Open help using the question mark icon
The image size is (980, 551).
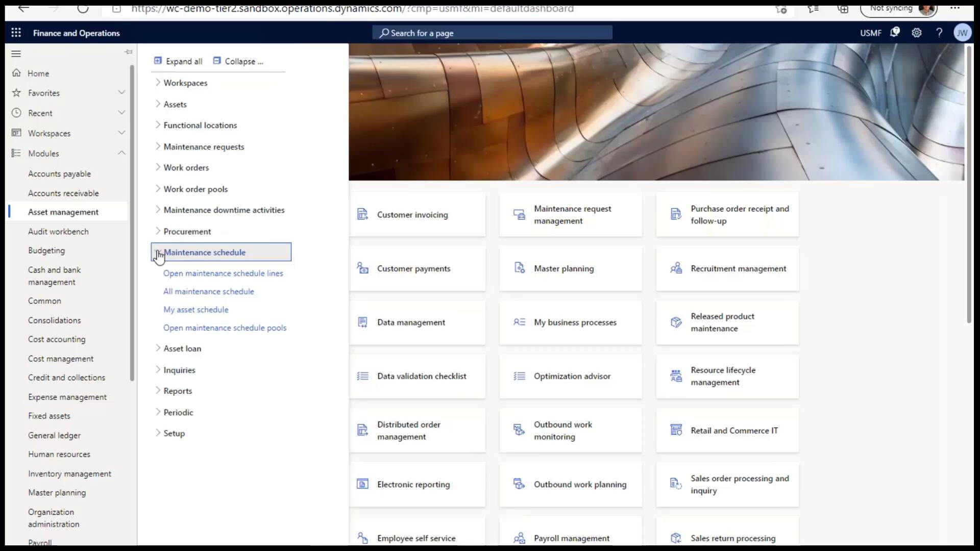point(939,32)
